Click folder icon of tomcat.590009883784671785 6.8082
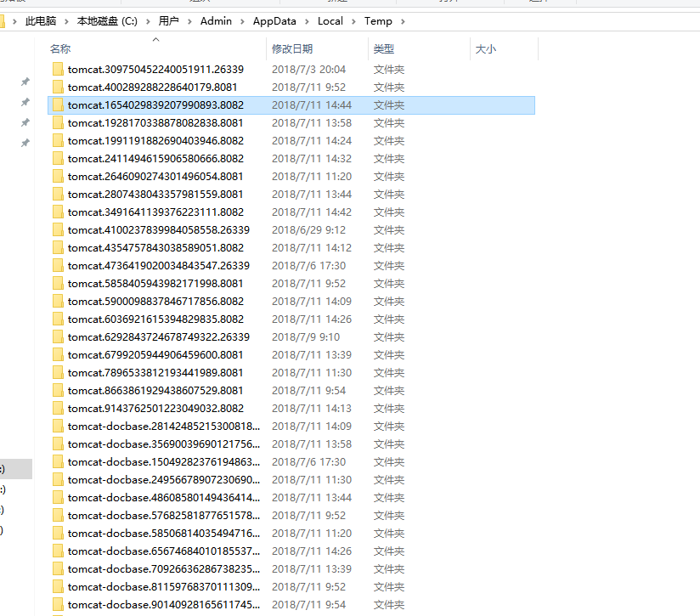This screenshot has width=700, height=616. click(58, 302)
